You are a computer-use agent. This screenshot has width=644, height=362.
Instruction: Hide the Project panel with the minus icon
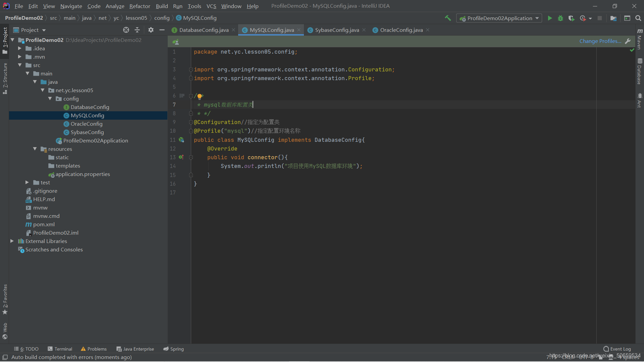(162, 30)
